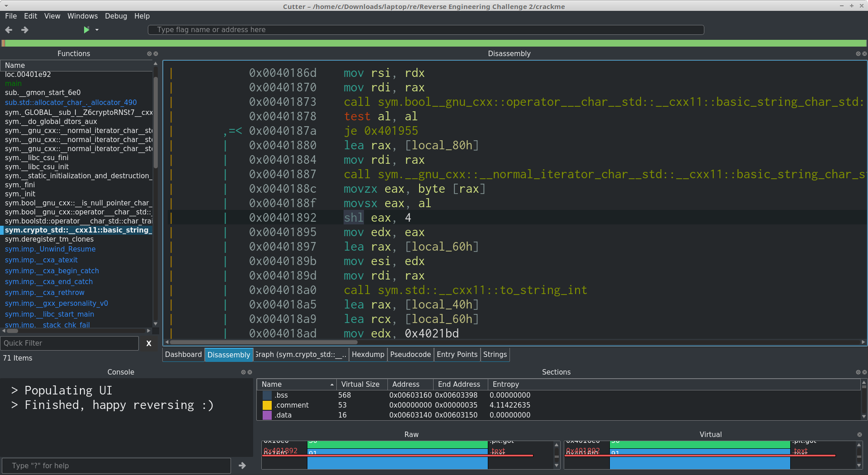Close the Sections panel
The image size is (868, 475).
click(x=864, y=372)
